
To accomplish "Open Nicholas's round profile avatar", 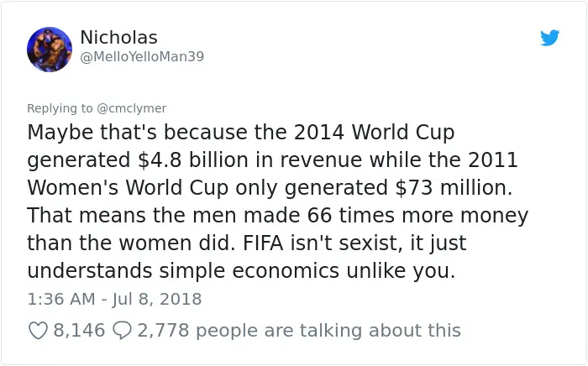I will point(50,49).
